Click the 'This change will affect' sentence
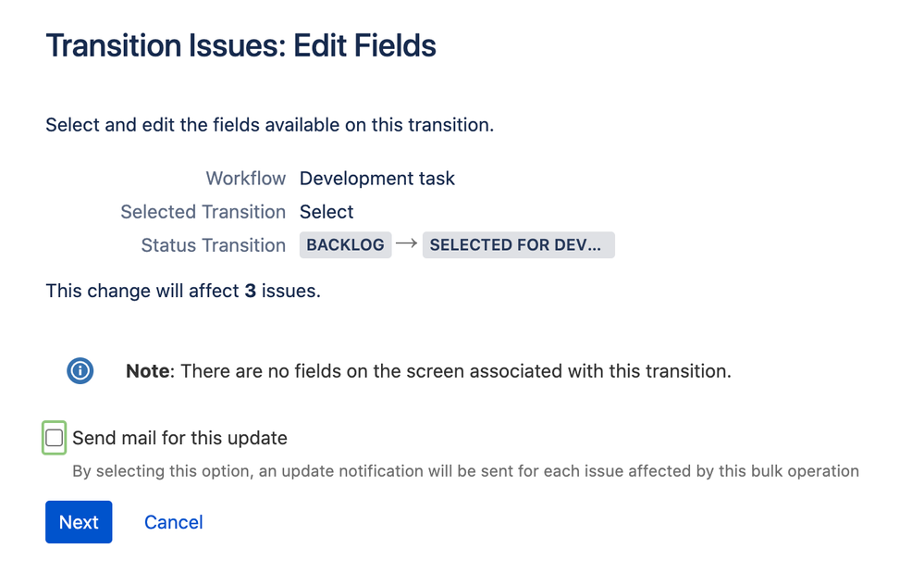The image size is (924, 573). [x=183, y=291]
